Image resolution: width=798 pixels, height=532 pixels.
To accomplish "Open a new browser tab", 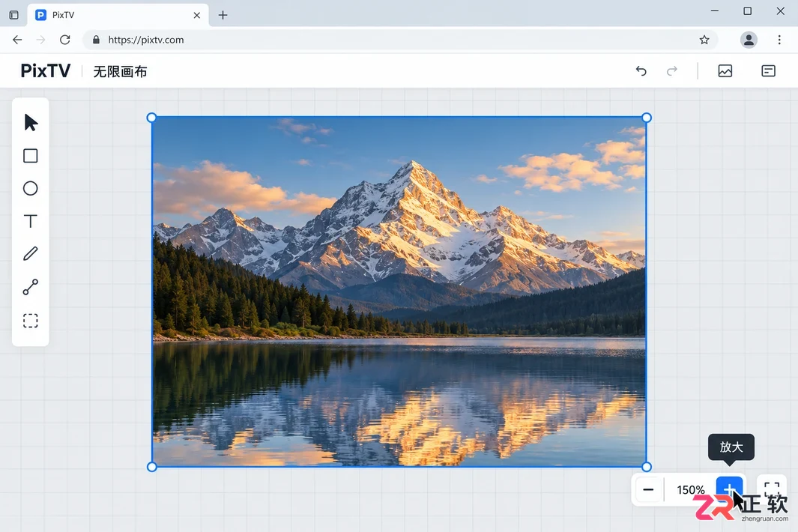I will tap(223, 15).
